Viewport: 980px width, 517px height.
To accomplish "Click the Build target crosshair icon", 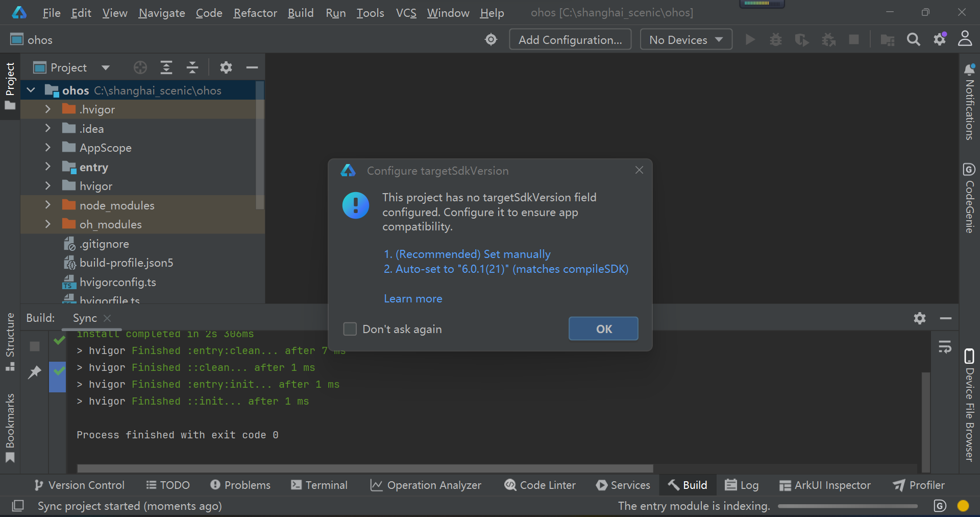I will click(491, 39).
